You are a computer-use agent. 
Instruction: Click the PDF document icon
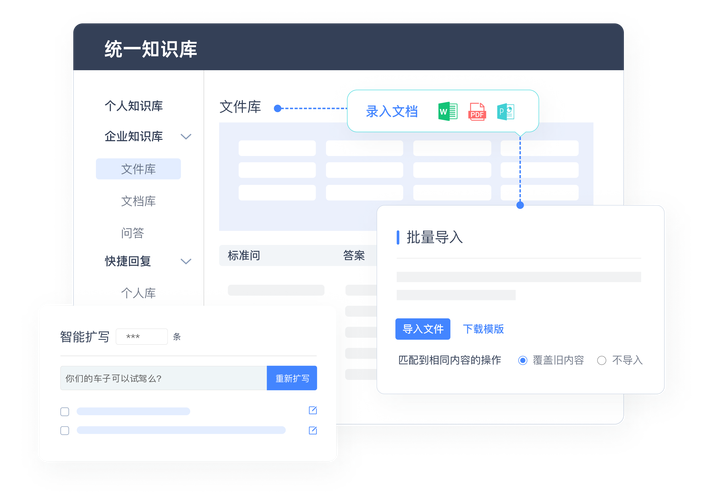[x=477, y=112]
